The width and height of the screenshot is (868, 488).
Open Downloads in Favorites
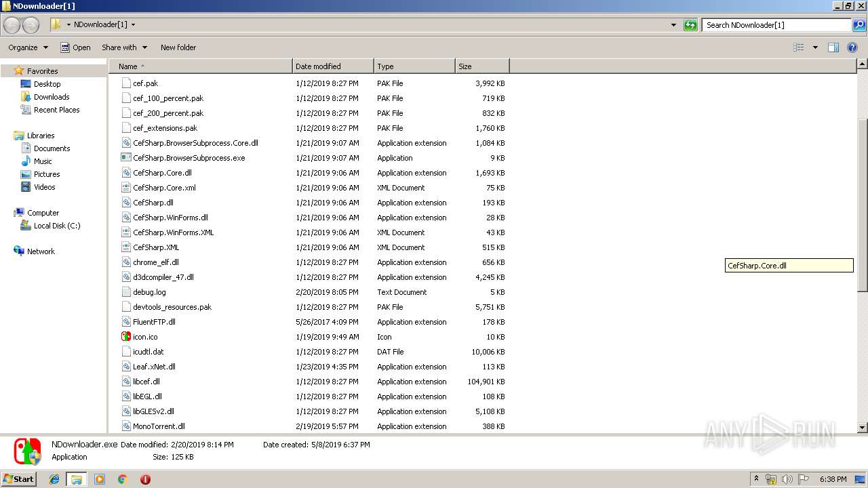click(x=52, y=97)
